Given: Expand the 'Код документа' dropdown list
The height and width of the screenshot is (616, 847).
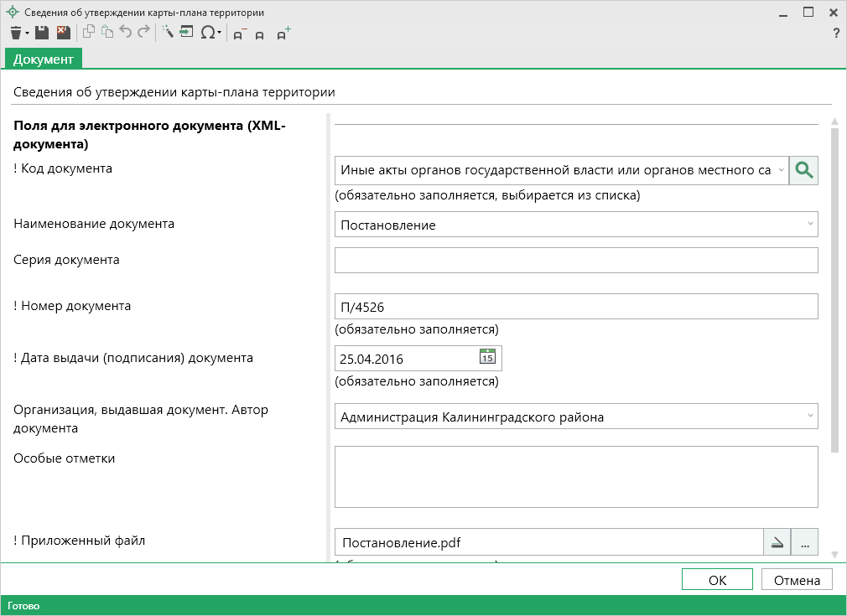Looking at the screenshot, I should [781, 170].
